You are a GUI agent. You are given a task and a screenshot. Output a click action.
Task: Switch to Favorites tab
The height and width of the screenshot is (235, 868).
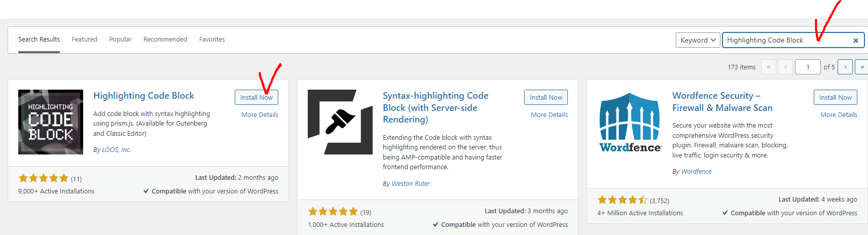coord(212,40)
